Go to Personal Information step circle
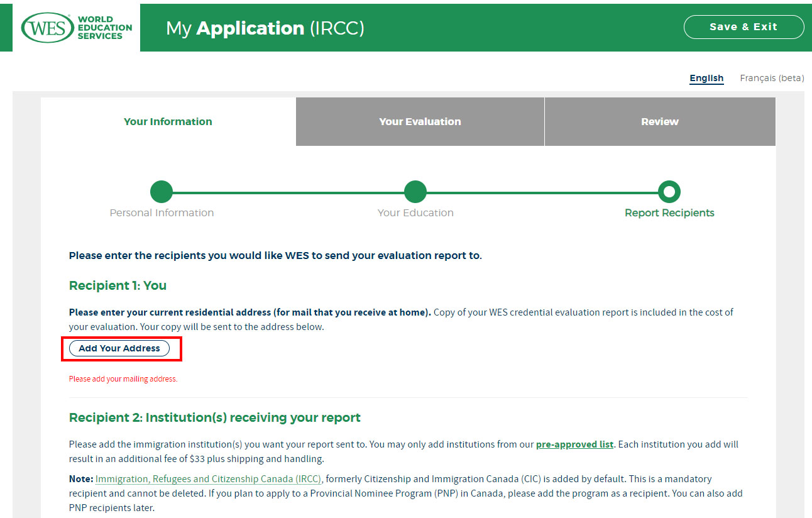Viewport: 812px width, 518px height. 162,192
